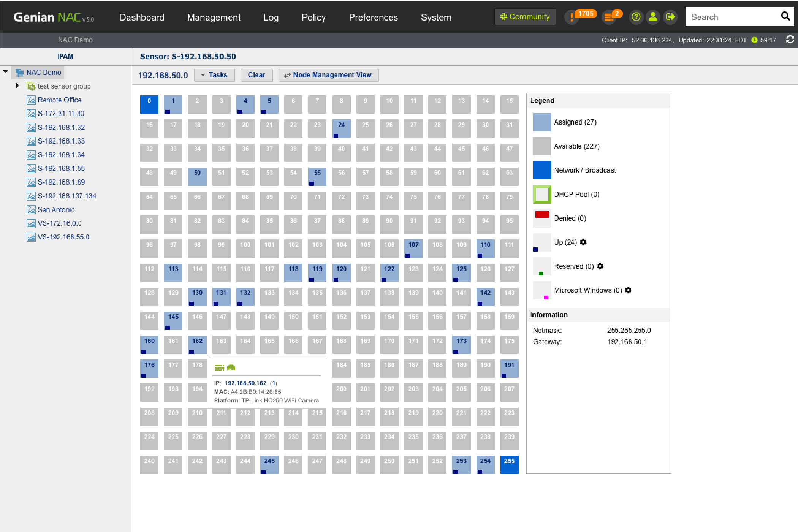The width and height of the screenshot is (798, 532).
Task: Expand the test sensor group node
Action: (17, 86)
